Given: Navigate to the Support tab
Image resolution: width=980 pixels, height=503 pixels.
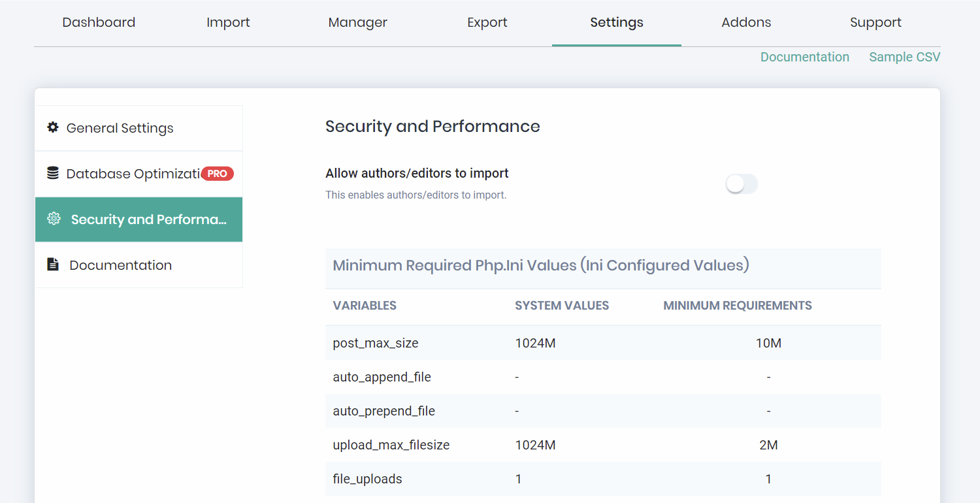Looking at the screenshot, I should coord(875,22).
